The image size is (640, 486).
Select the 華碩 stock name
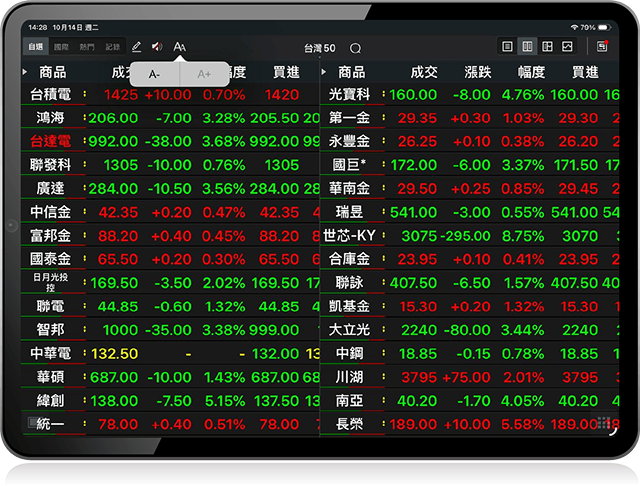[51, 377]
